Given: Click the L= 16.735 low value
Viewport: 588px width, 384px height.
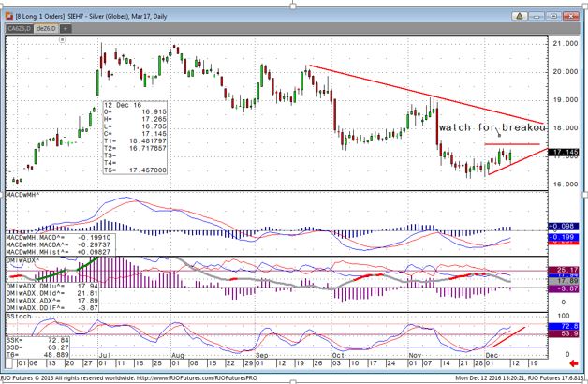Looking at the screenshot, I should (x=135, y=126).
